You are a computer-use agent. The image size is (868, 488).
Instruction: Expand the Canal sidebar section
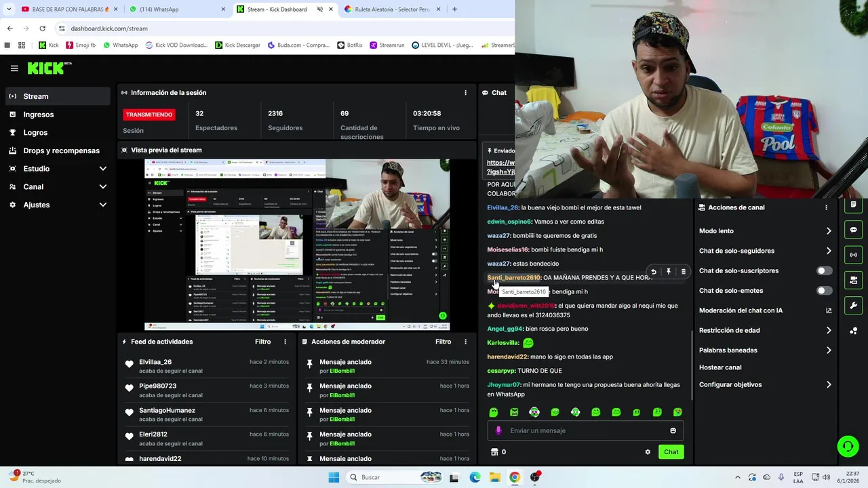(x=57, y=186)
